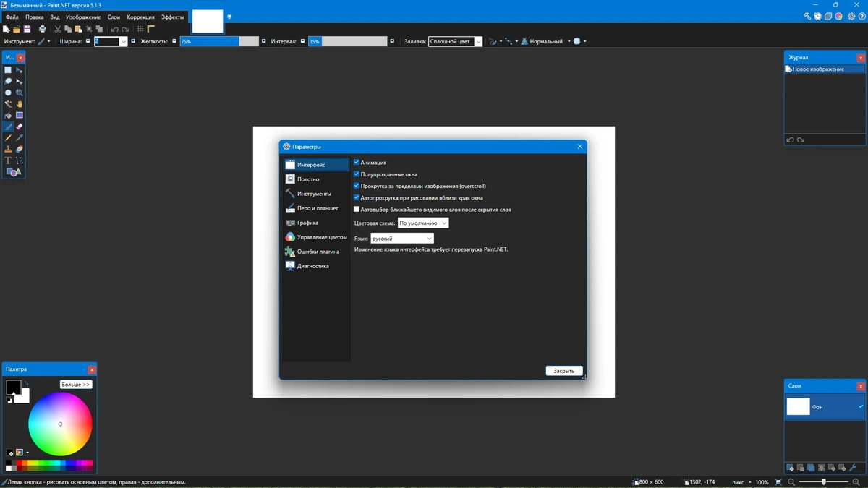Screen dimensions: 868x488
Task: Select the Gradient tool
Action: pyautogui.click(x=20, y=115)
